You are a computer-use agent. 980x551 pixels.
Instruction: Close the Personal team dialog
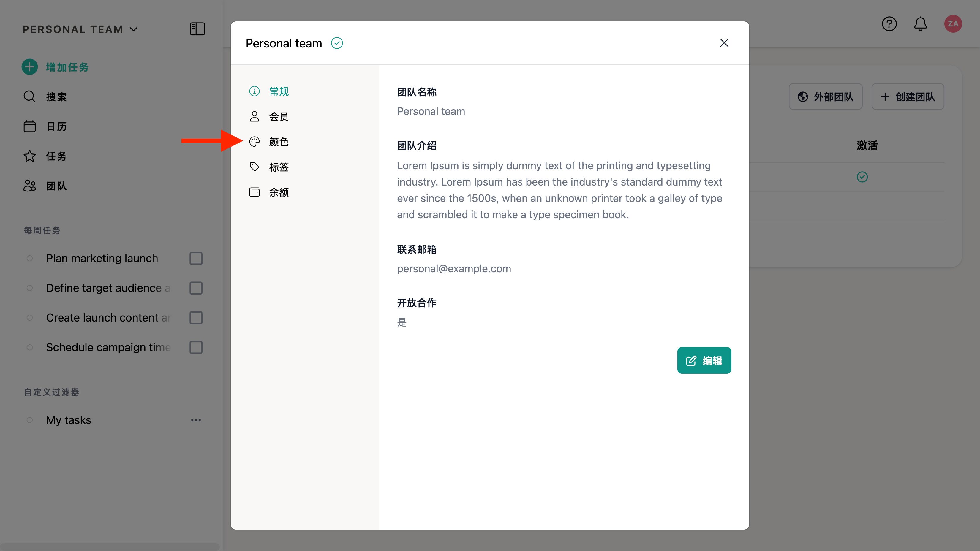[x=724, y=43]
